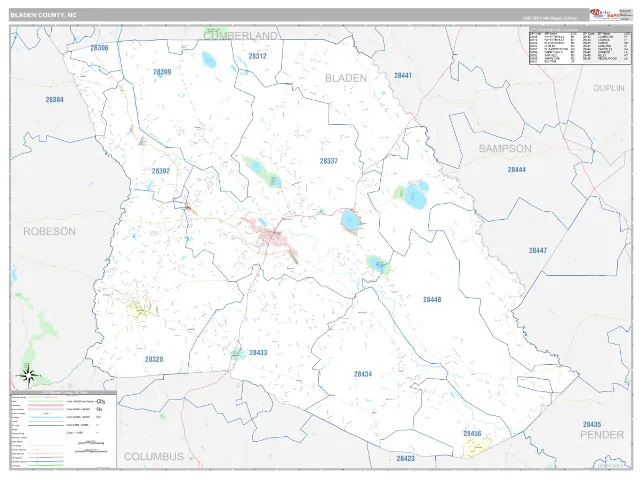640x480 pixels.
Task: Click ZIP code label 28441
Action: tap(403, 76)
